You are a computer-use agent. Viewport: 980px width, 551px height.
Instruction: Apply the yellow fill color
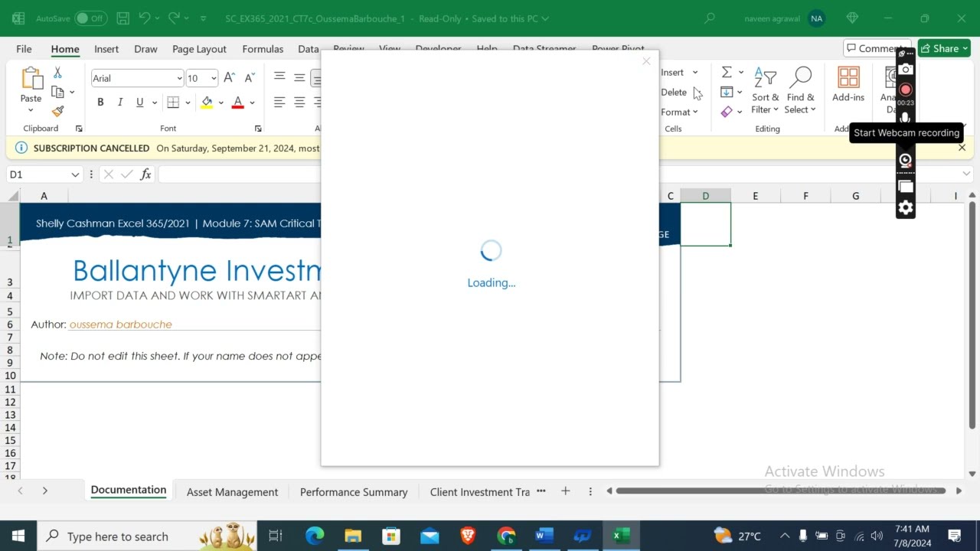pyautogui.click(x=207, y=103)
